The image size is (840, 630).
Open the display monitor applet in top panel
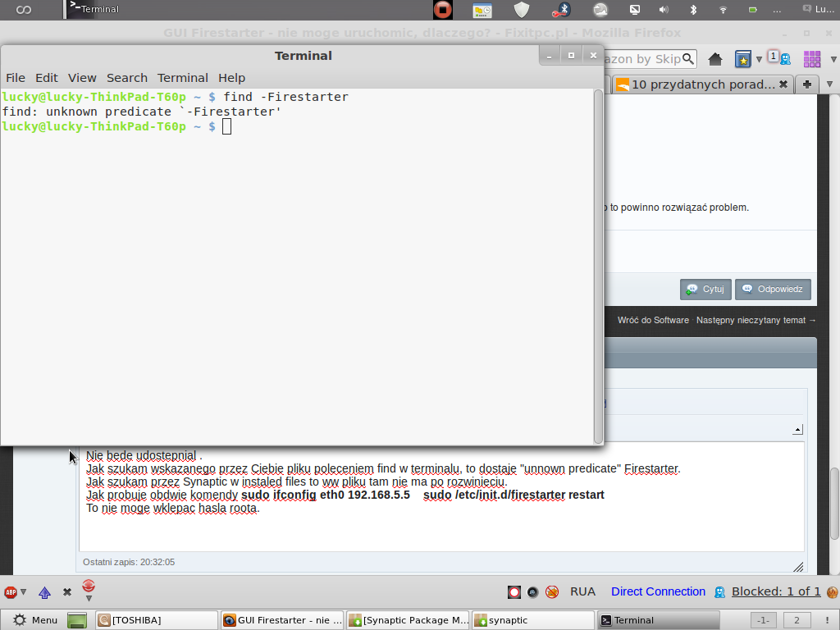pyautogui.click(x=635, y=10)
